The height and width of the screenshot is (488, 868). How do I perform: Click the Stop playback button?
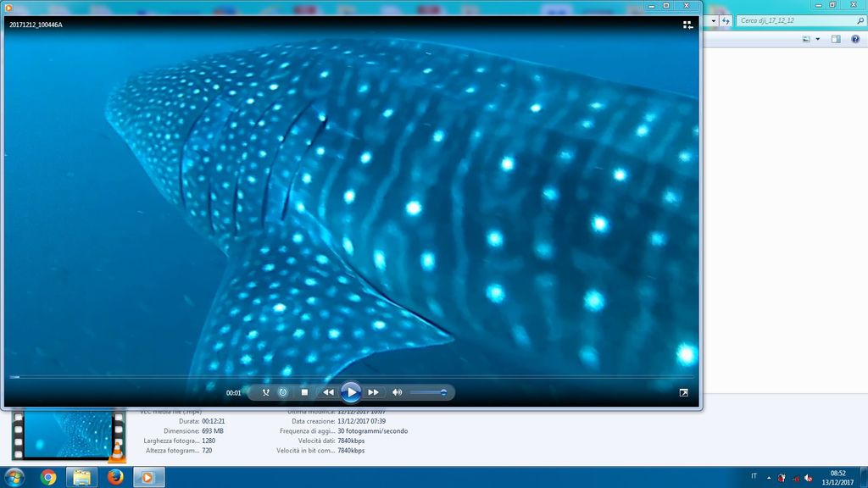tap(304, 392)
